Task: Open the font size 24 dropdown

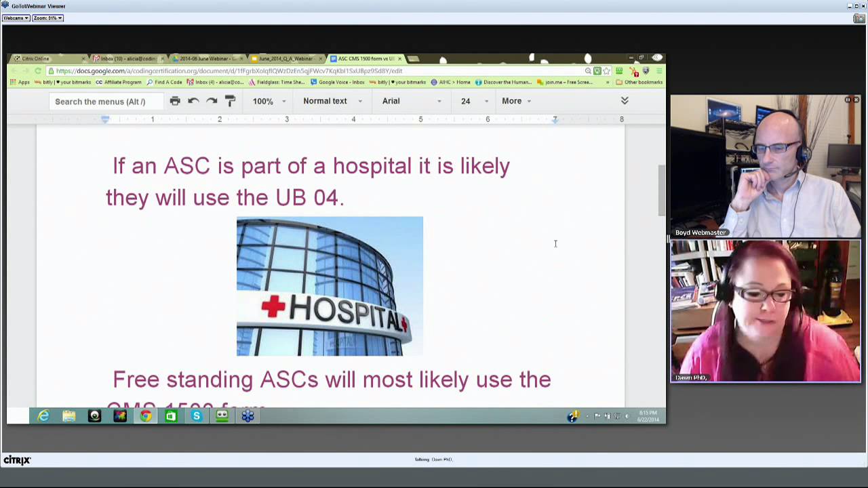Action: click(x=474, y=101)
